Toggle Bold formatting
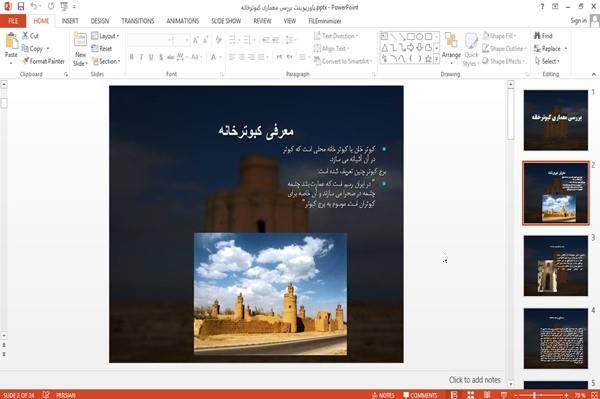 click(x=131, y=57)
